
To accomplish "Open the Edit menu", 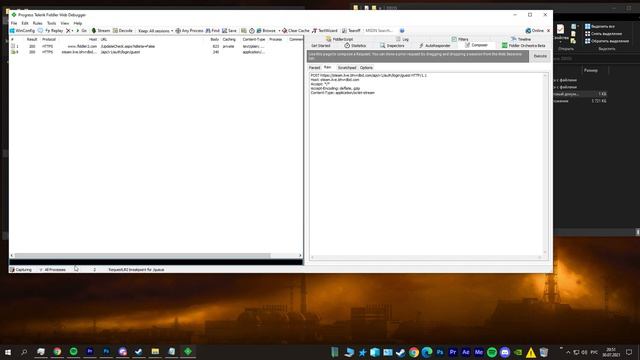I will click(x=25, y=23).
